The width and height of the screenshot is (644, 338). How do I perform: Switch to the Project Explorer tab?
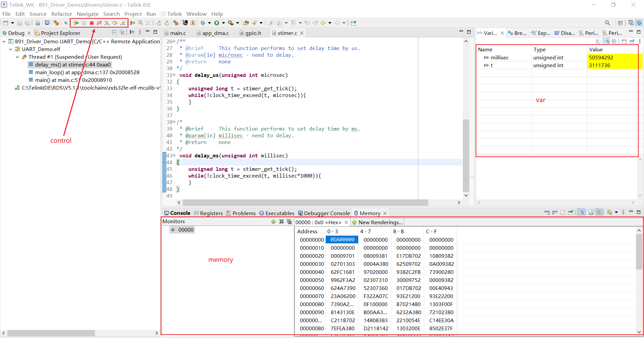[x=57, y=33]
